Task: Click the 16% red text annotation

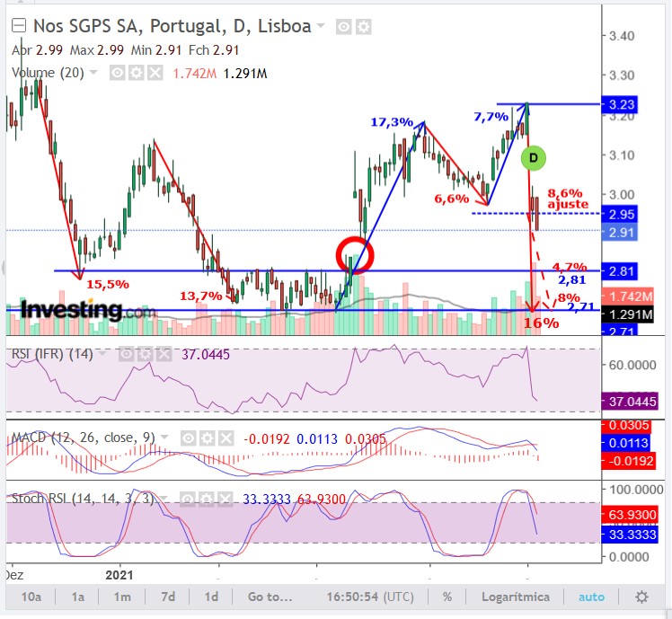Action: coord(542,323)
